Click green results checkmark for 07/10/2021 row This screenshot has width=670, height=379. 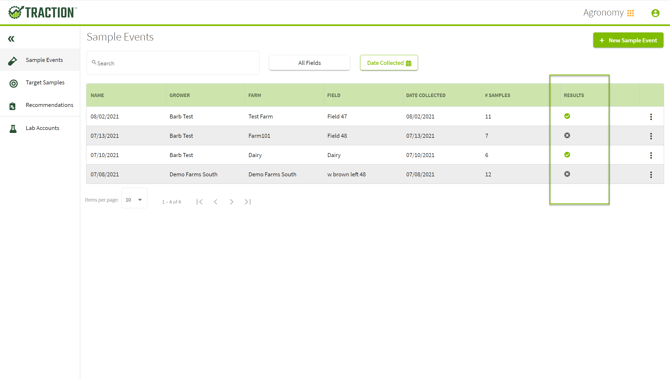tap(567, 155)
